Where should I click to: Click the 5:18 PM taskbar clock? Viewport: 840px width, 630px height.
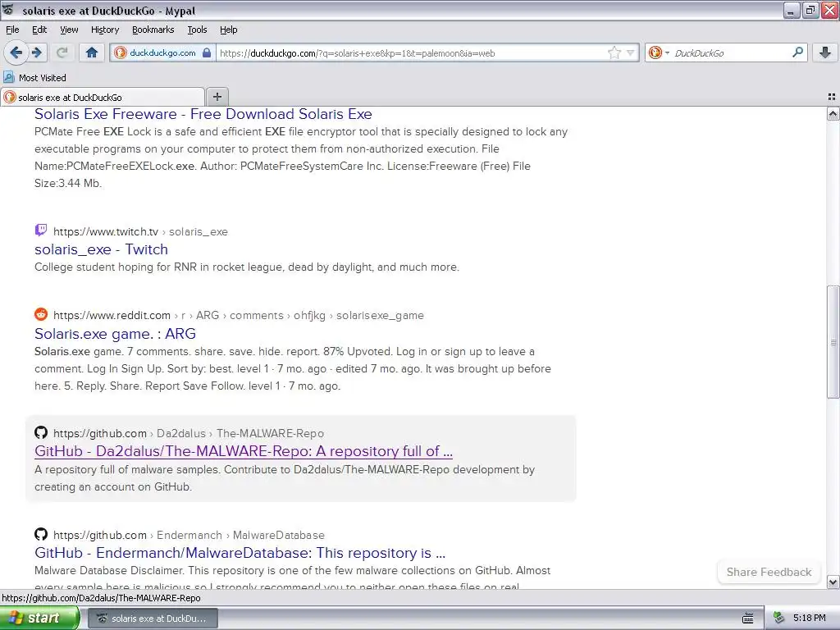point(810,618)
